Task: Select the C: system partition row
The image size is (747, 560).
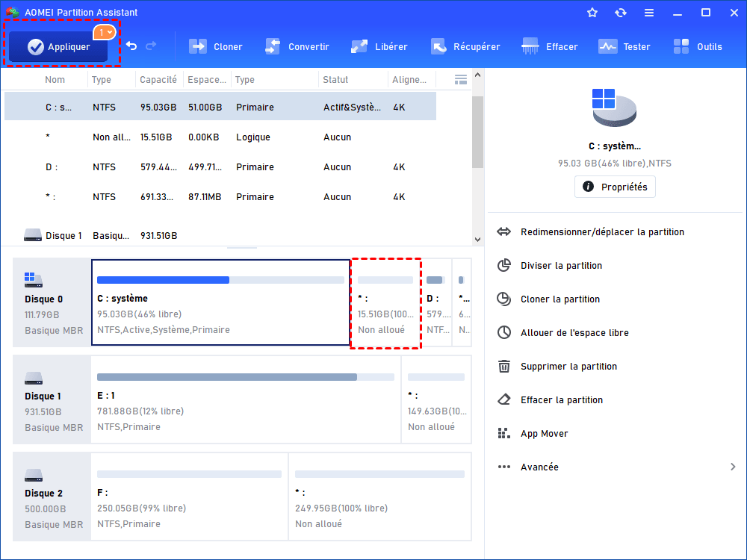Action: tap(220, 107)
